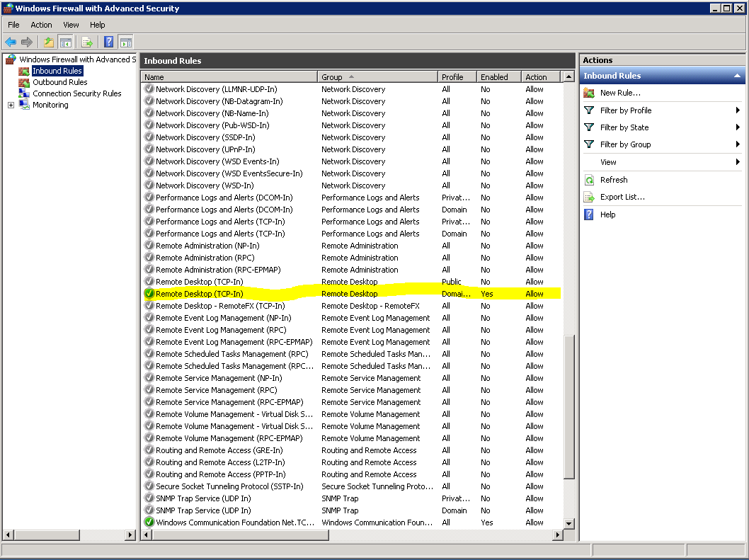The height and width of the screenshot is (560, 749).
Task: Toggle the Show/Hide Console Tree icon
Action: click(65, 42)
